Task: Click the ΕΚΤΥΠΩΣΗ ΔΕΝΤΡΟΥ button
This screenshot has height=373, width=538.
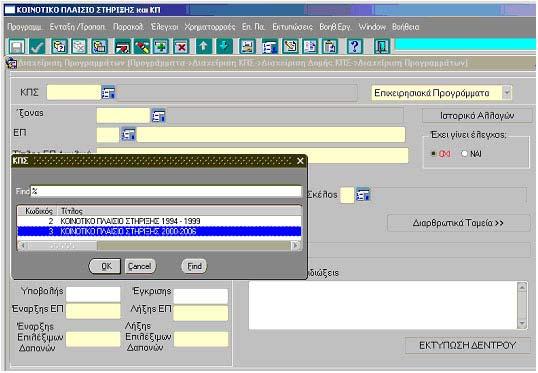Action: click(x=467, y=345)
